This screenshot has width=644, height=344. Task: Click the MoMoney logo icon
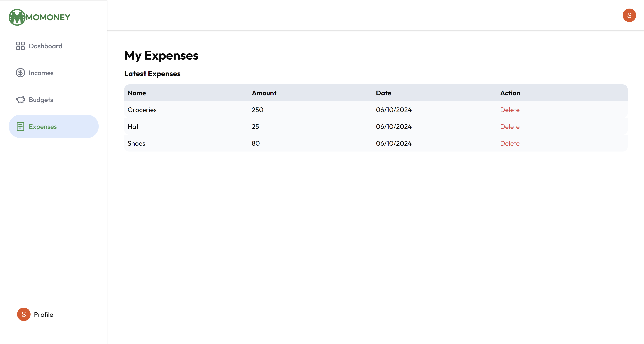17,17
